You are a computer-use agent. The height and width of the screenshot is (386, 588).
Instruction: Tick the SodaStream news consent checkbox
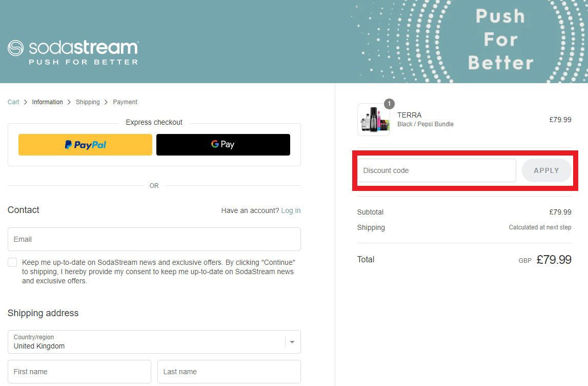pos(12,262)
